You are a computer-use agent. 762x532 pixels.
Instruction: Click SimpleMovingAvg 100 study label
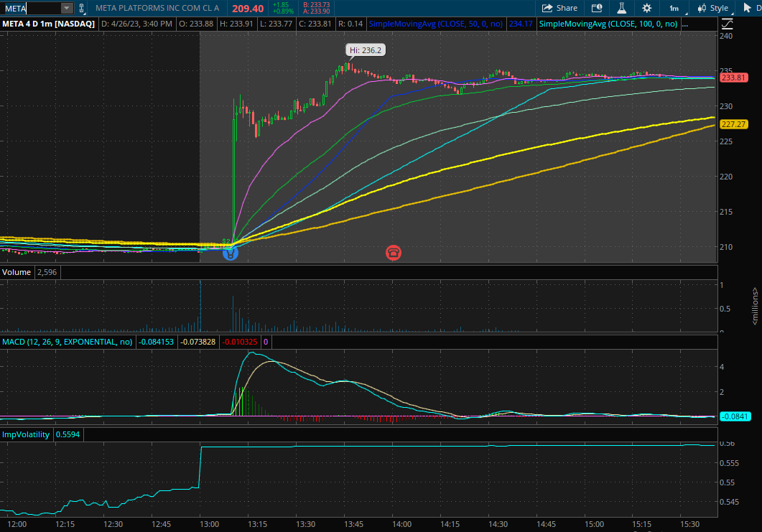(608, 24)
